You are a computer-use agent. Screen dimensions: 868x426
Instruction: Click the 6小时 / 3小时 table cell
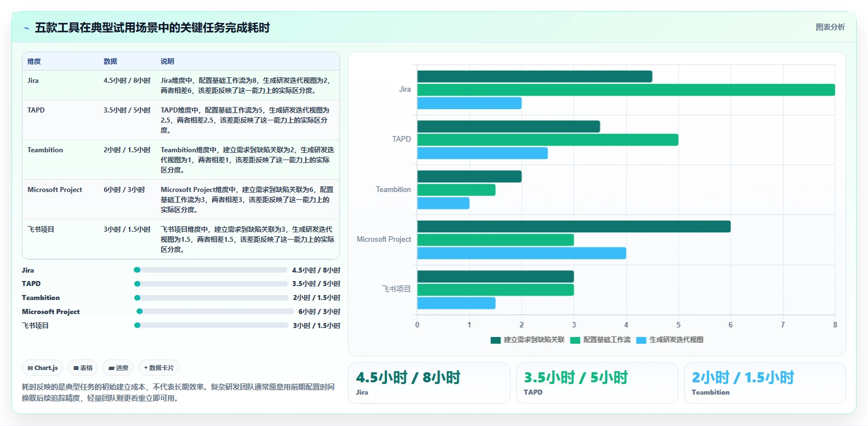pos(124,190)
